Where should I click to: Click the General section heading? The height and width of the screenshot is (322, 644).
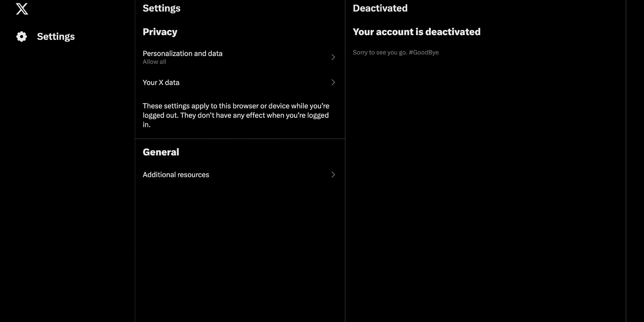click(161, 152)
